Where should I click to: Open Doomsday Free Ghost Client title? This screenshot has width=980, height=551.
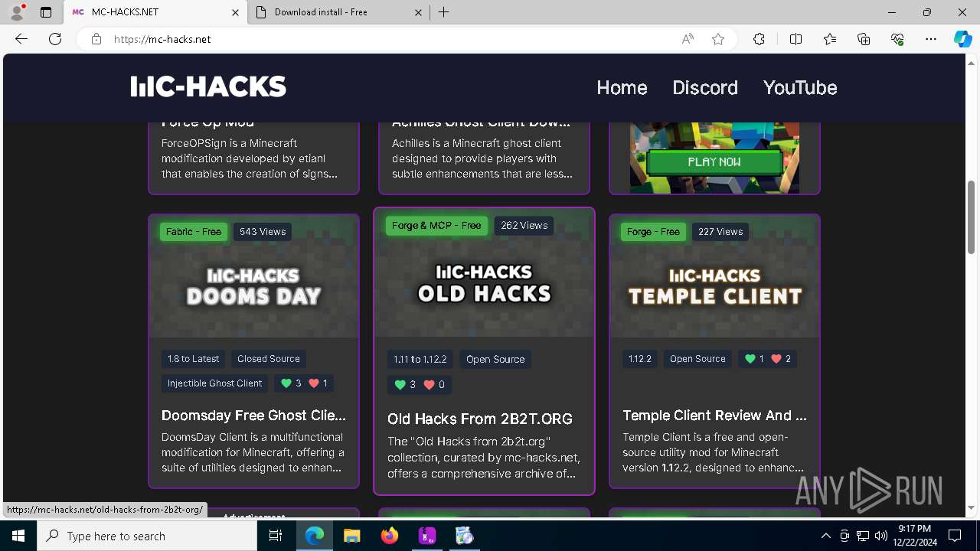pyautogui.click(x=253, y=416)
